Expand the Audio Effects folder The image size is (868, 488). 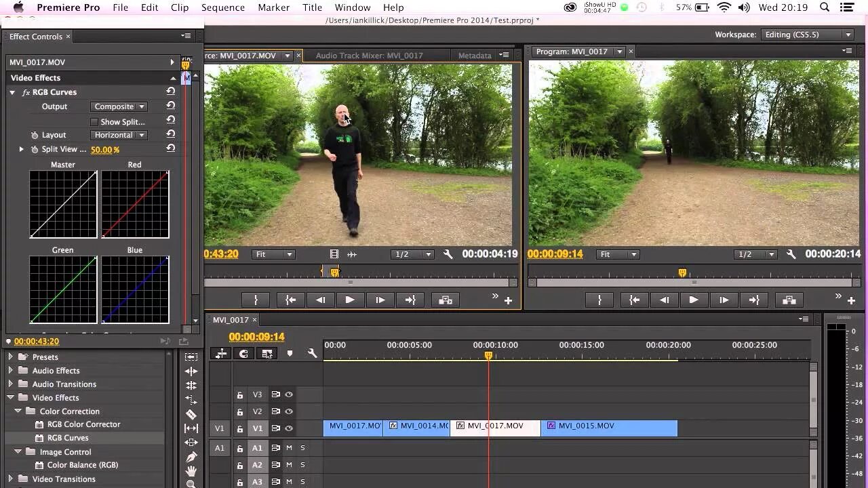10,371
